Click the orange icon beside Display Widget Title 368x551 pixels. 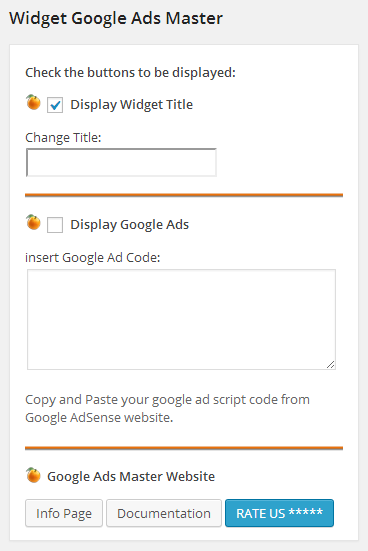click(33, 102)
